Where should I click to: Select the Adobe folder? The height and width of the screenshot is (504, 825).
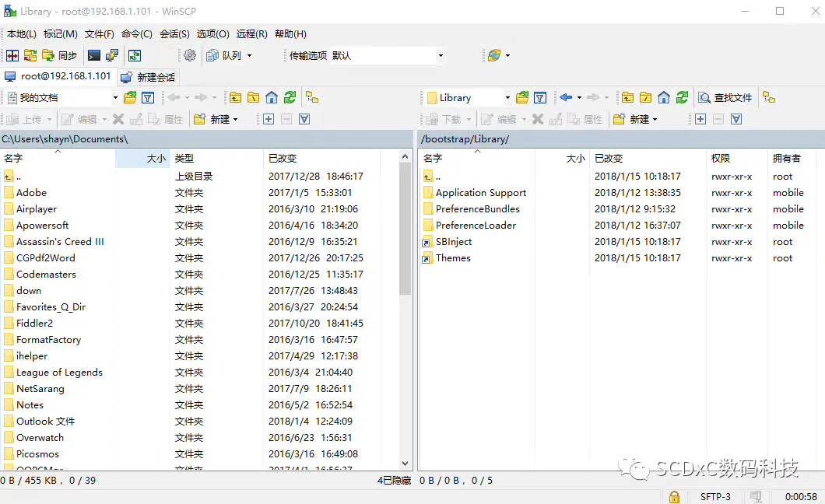click(32, 192)
